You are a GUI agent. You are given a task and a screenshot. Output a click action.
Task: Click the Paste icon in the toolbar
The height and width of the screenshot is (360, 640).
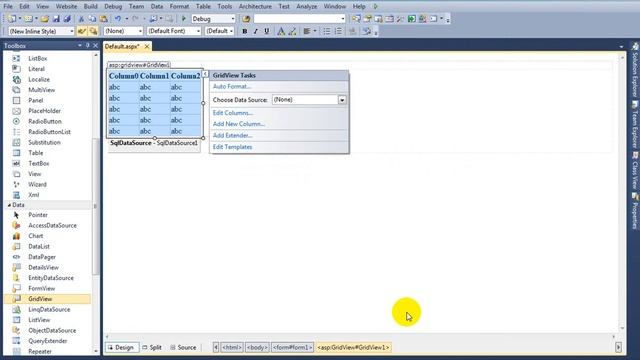[x=104, y=19]
